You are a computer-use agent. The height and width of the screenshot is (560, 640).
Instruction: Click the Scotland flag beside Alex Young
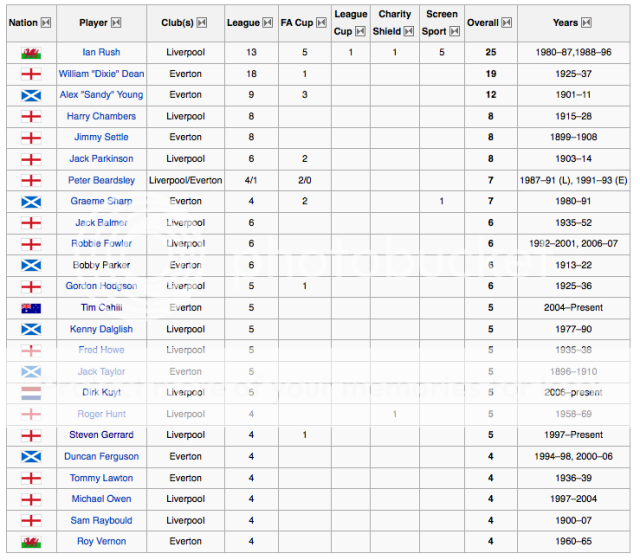click(31, 96)
